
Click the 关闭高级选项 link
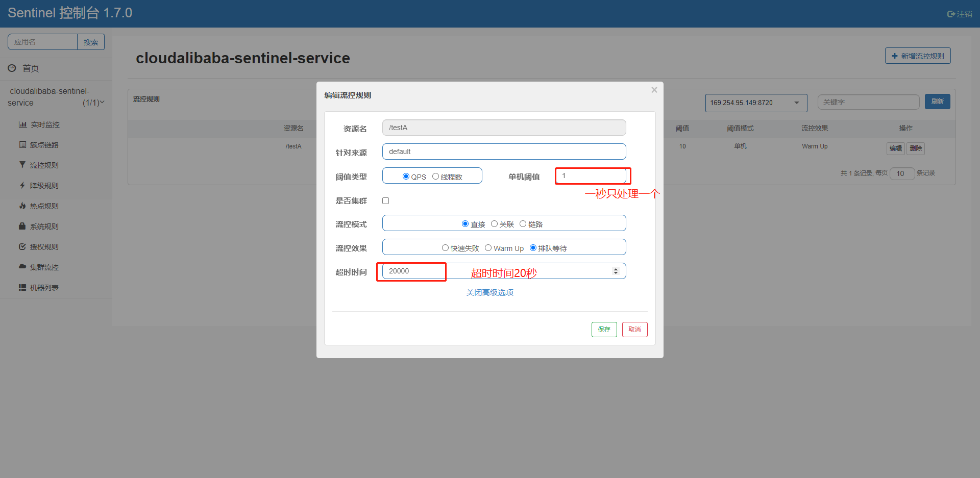pyautogui.click(x=490, y=292)
